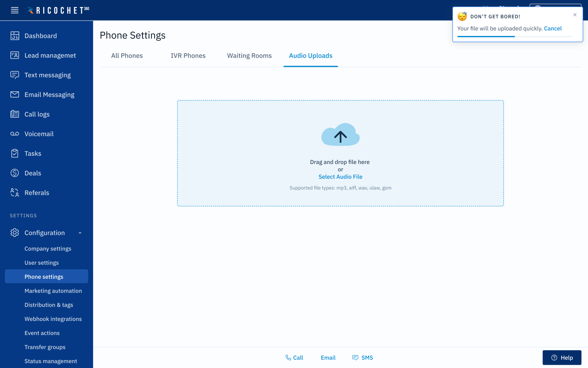Viewport: 588px width, 368px height.
Task: Open Tasks from the sidebar
Action: (32, 153)
